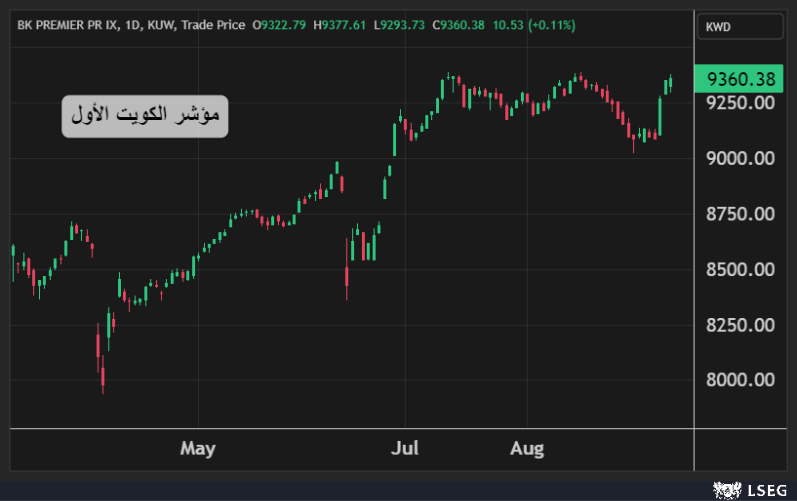Select the 8750.00 price level label
Viewport: 797px width, 501px height.
click(740, 214)
